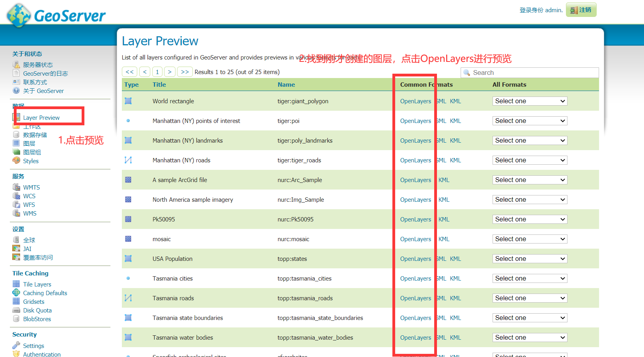Click the 数据存储 stores icon
The height and width of the screenshot is (357, 644).
[x=16, y=135]
